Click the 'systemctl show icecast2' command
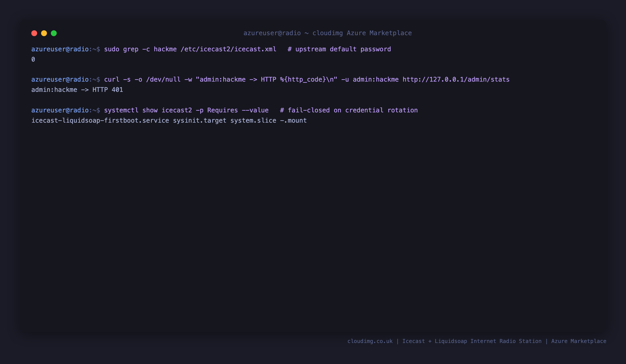Viewport: 626px width, 364px height. 186,110
